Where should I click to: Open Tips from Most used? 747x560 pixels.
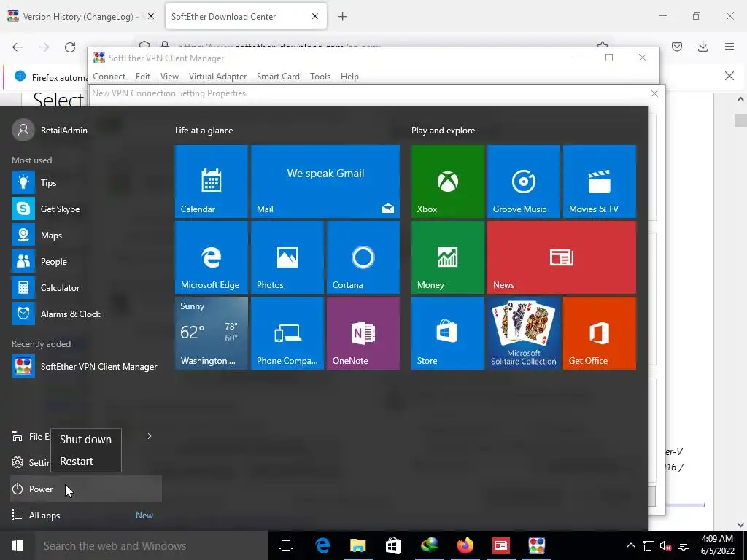[x=86, y=182]
